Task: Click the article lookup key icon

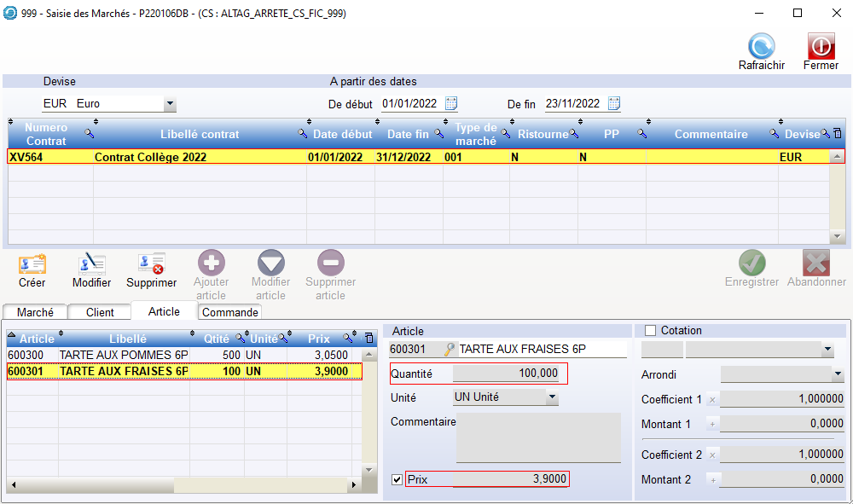Action: coord(450,350)
